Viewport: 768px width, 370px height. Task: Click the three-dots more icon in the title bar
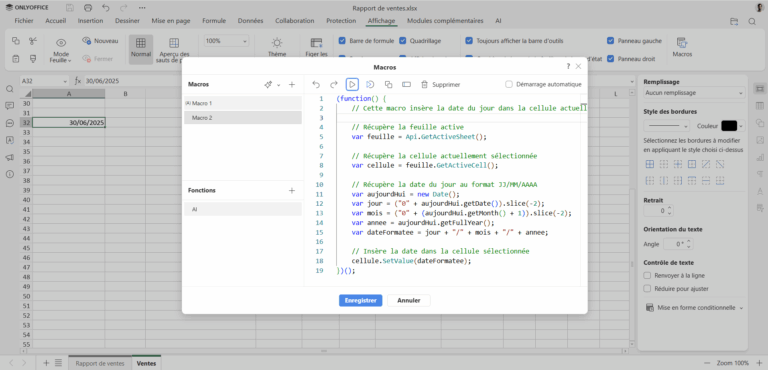tap(142, 8)
